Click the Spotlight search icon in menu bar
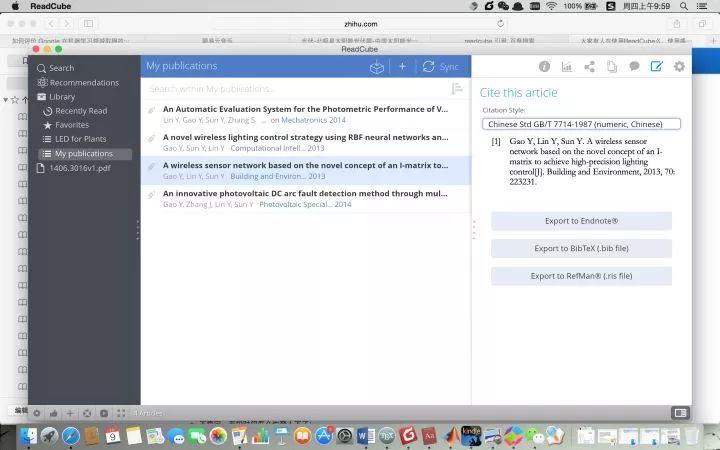720x450 pixels. (x=684, y=6)
